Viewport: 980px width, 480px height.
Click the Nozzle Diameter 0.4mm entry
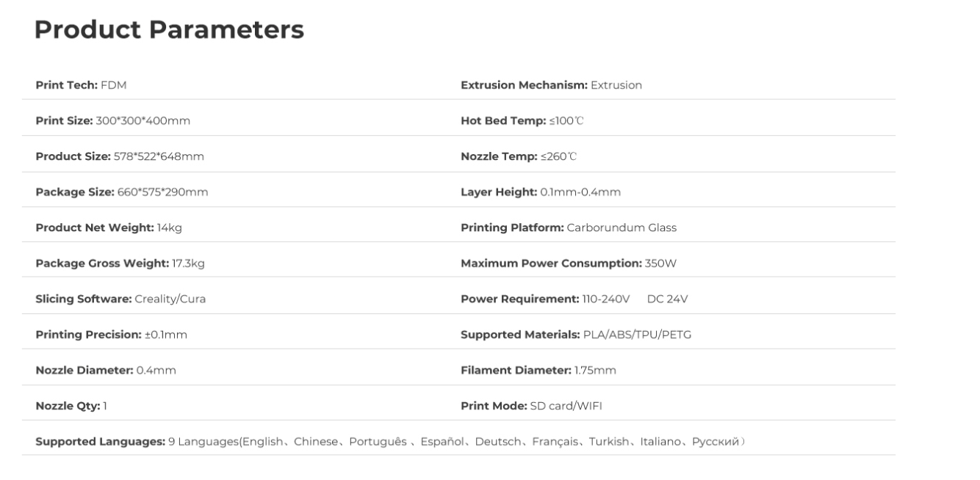[106, 371]
